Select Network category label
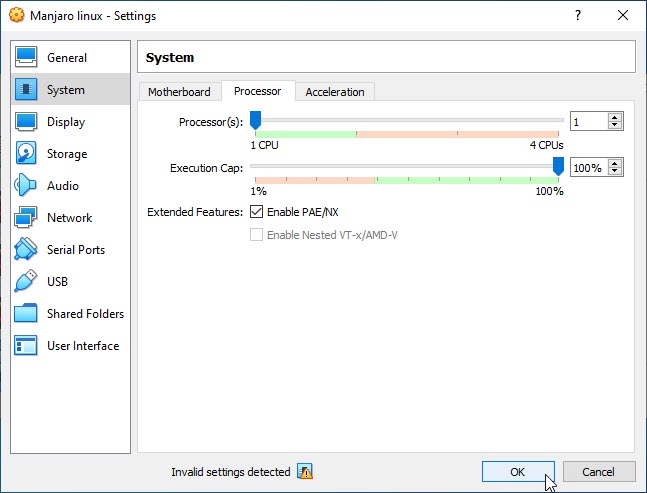The width and height of the screenshot is (647, 493). coord(69,217)
